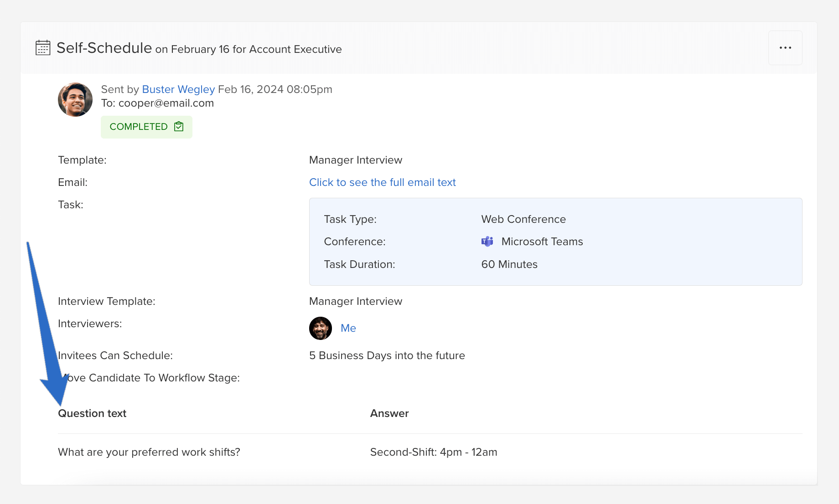Click the Question text column header
This screenshot has height=504, width=839.
92,413
